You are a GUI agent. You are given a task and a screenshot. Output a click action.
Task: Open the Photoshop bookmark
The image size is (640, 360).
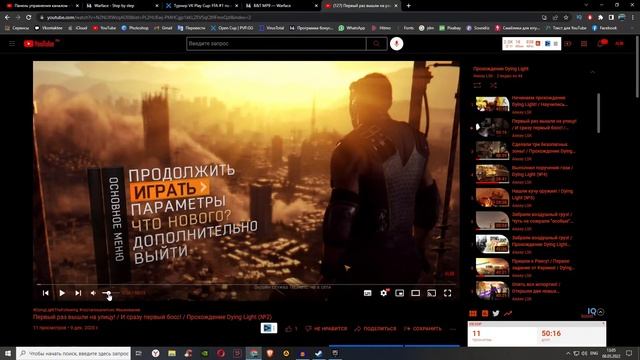135,28
